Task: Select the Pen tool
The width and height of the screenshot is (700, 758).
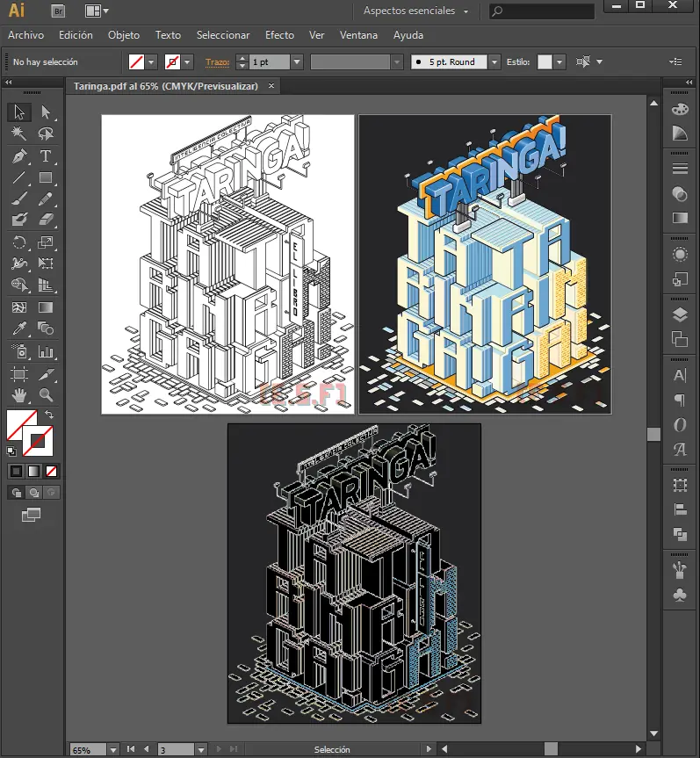Action: coord(19,156)
